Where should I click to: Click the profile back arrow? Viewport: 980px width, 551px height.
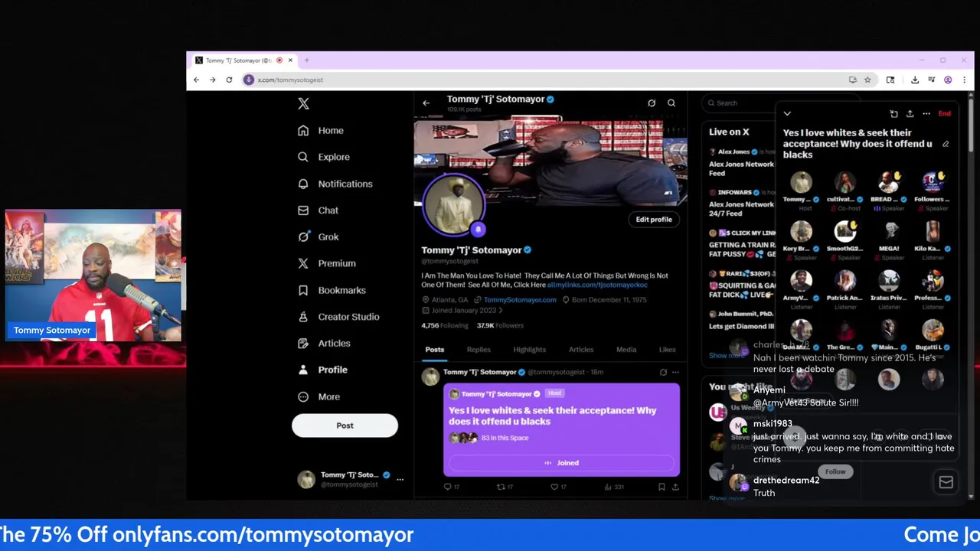pyautogui.click(x=426, y=103)
